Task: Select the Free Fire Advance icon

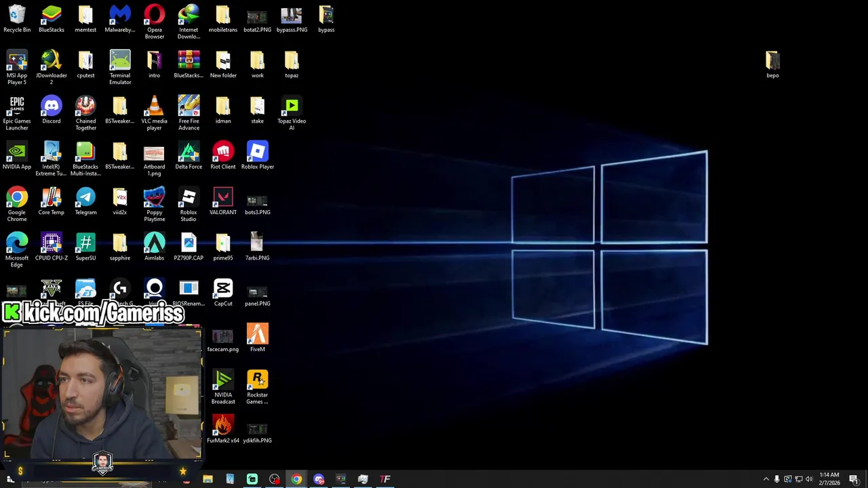Action: [189, 113]
